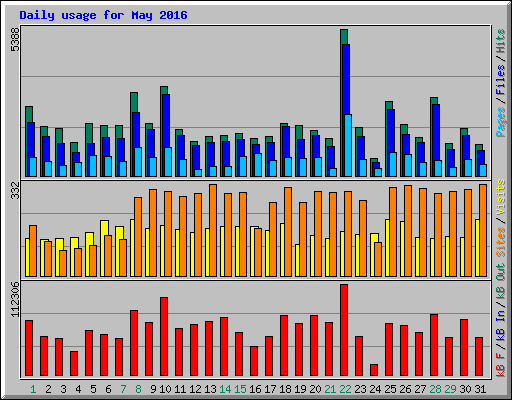
Task: Click the 5388 axis value
Action: [15, 39]
